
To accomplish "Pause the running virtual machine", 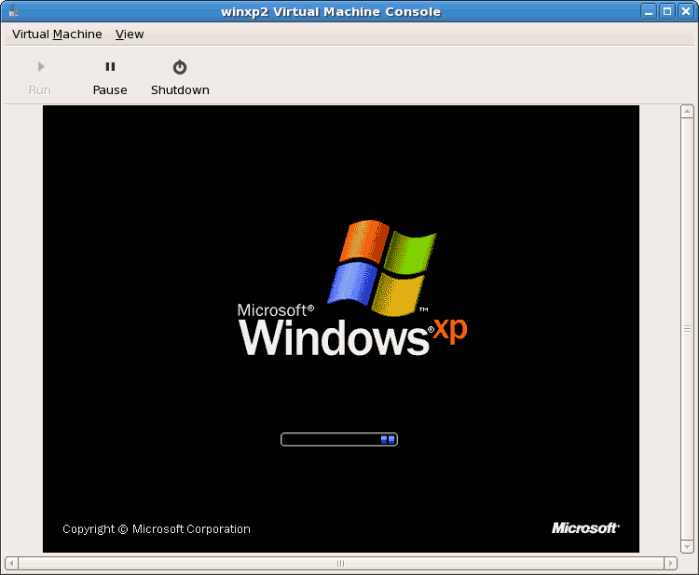I will coord(110,76).
